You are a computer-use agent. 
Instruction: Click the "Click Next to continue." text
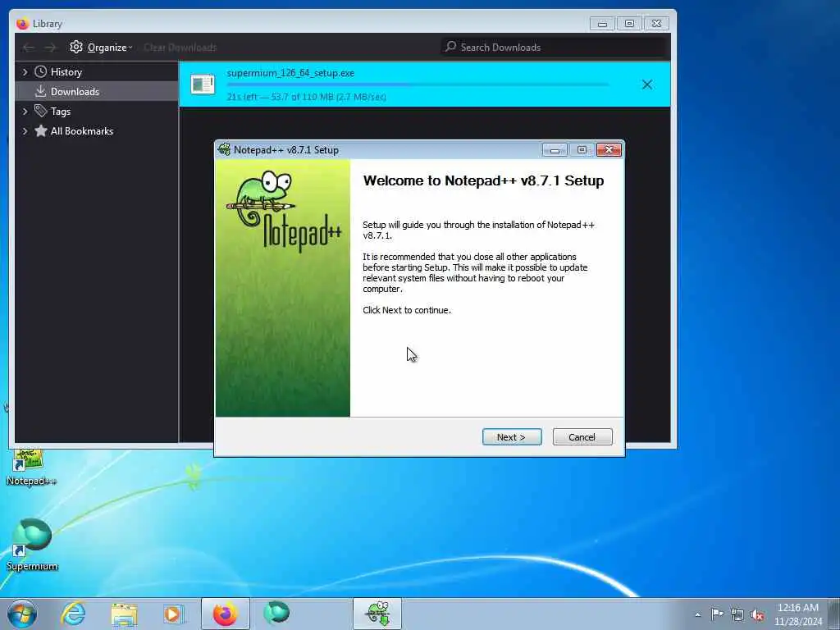(407, 310)
